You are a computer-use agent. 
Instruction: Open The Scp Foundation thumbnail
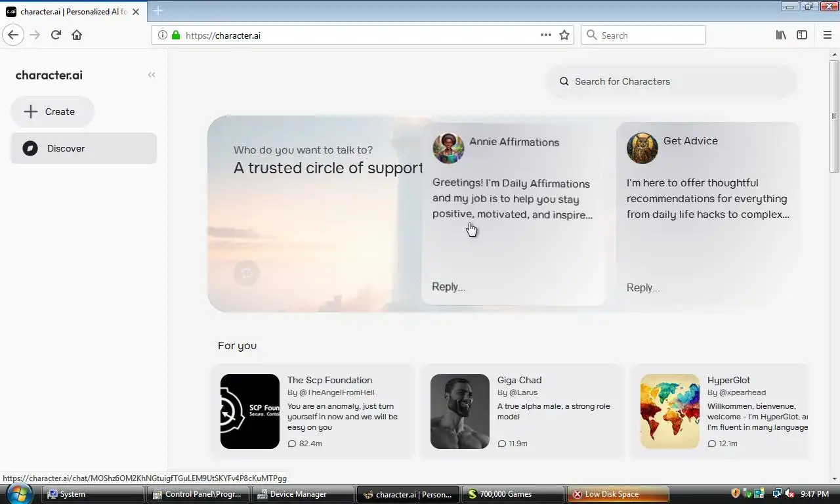[x=250, y=411]
